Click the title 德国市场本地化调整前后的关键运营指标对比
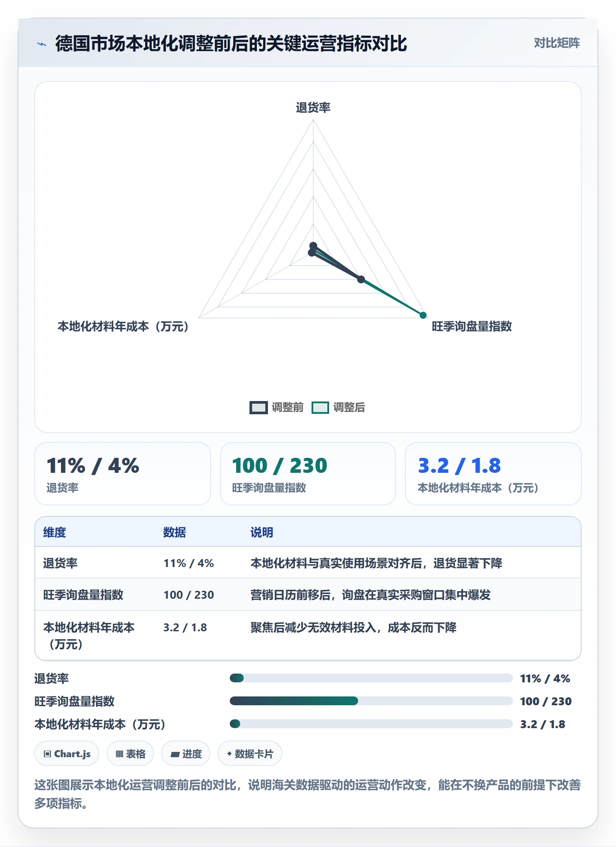 point(231,44)
